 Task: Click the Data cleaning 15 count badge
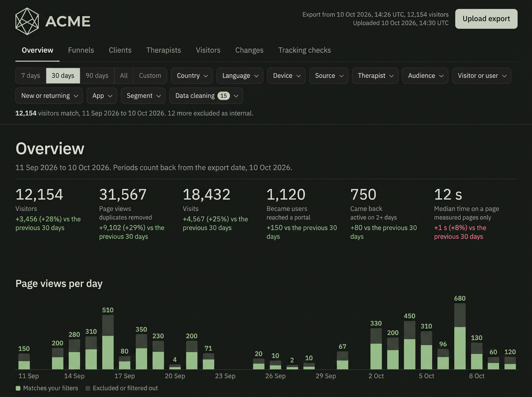click(224, 96)
